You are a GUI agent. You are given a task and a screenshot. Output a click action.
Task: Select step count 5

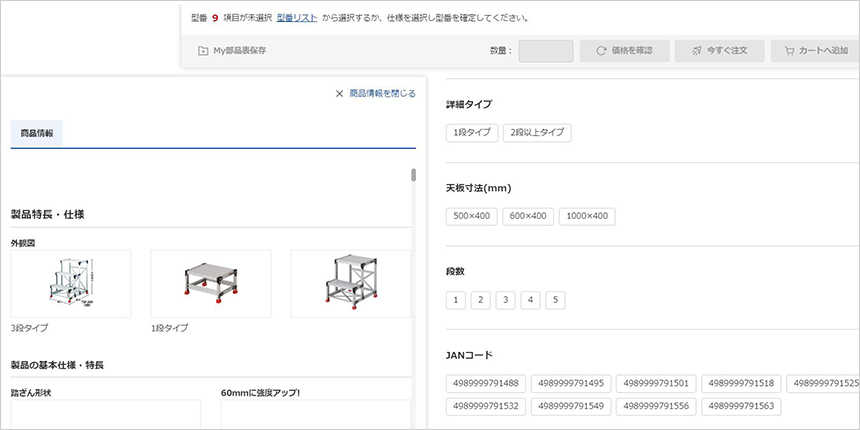[x=555, y=300]
